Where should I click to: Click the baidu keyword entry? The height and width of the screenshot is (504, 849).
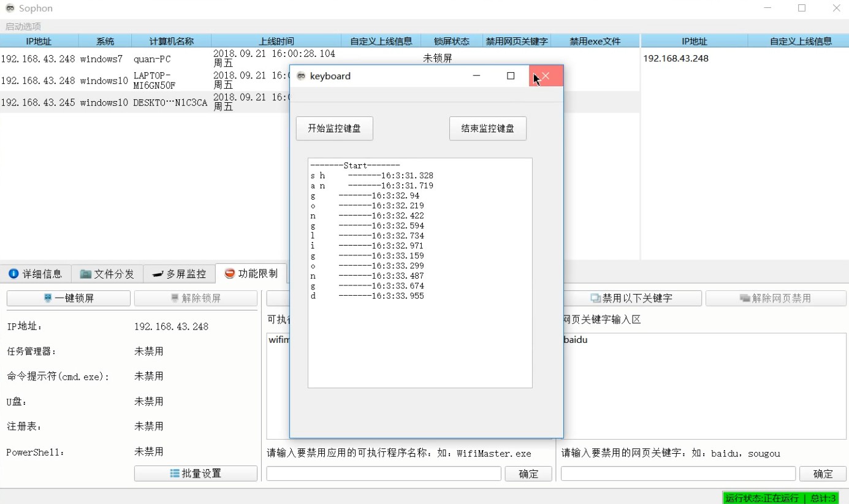coord(575,340)
